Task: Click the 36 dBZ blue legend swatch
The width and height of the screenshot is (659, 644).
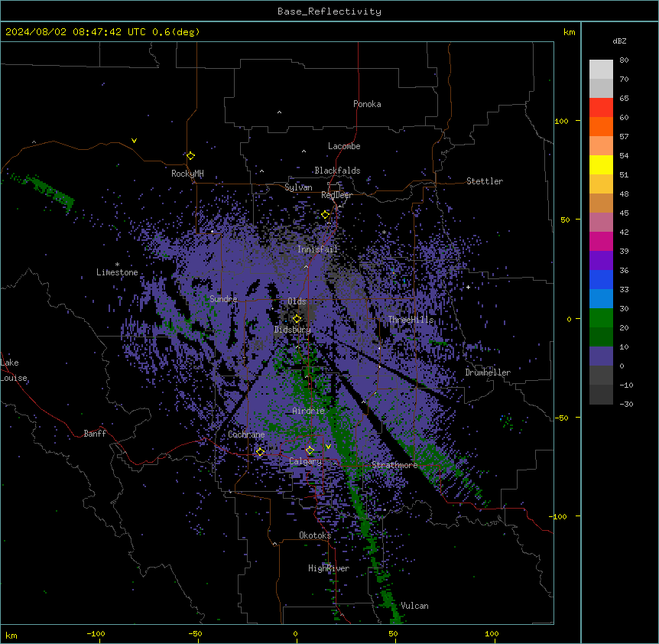Action: pos(601,279)
